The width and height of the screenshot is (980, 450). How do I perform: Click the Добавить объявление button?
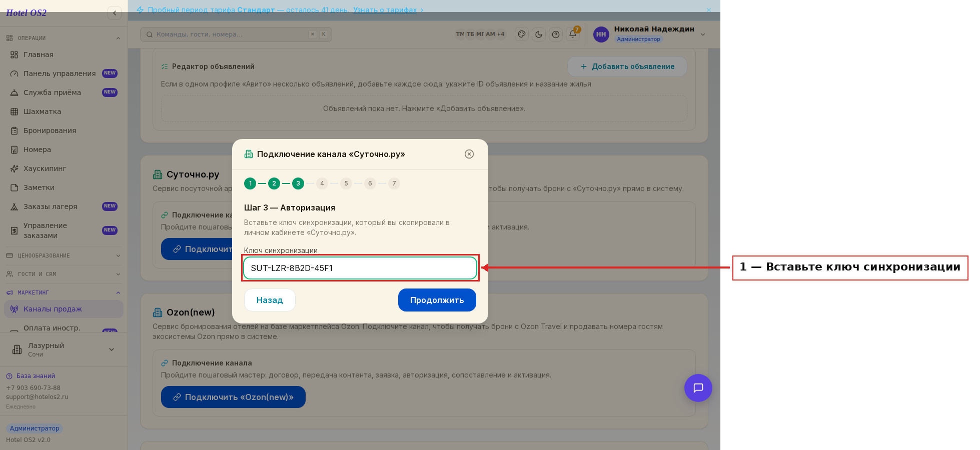click(x=627, y=66)
